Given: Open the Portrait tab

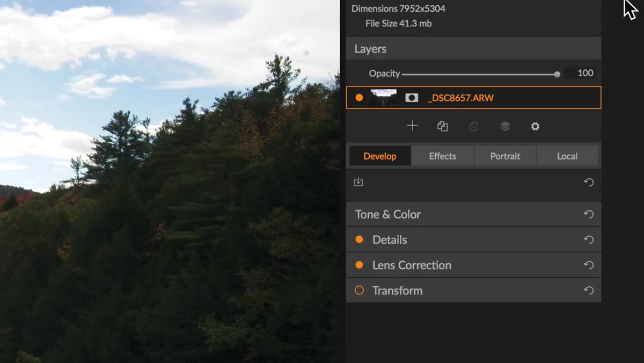Looking at the screenshot, I should tap(505, 156).
